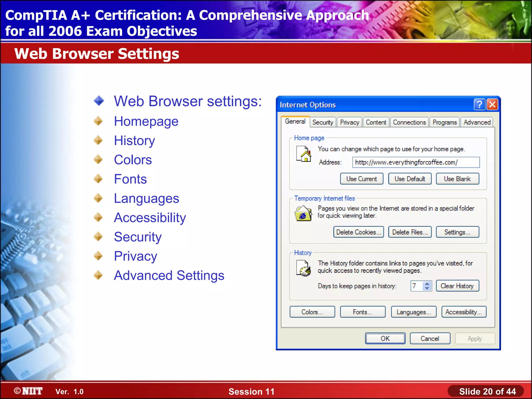Click the Use Current button
This screenshot has height=399, width=532.
point(362,179)
